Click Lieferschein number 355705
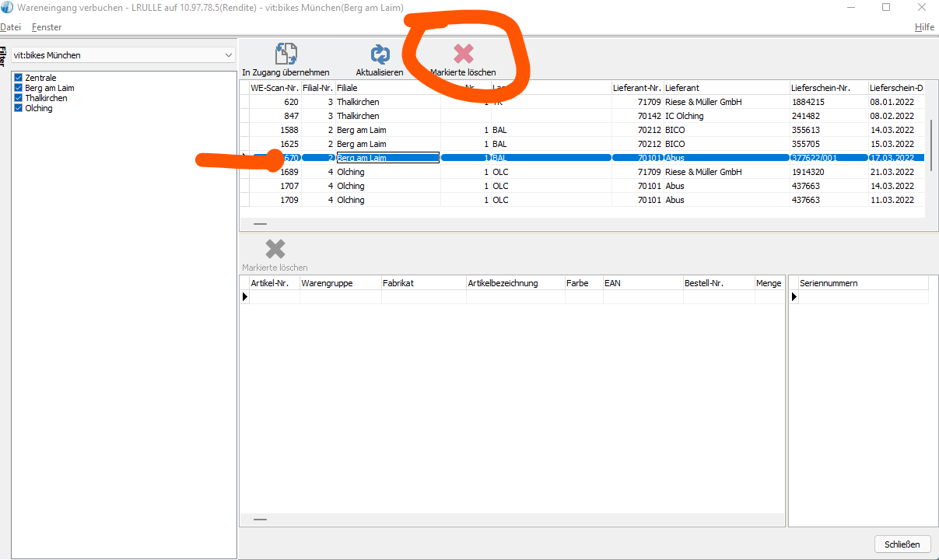Viewport: 939px width, 560px height. click(829, 144)
